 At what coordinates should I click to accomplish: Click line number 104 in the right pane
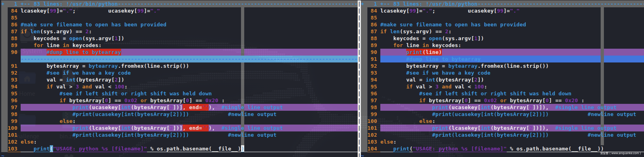click(372, 149)
